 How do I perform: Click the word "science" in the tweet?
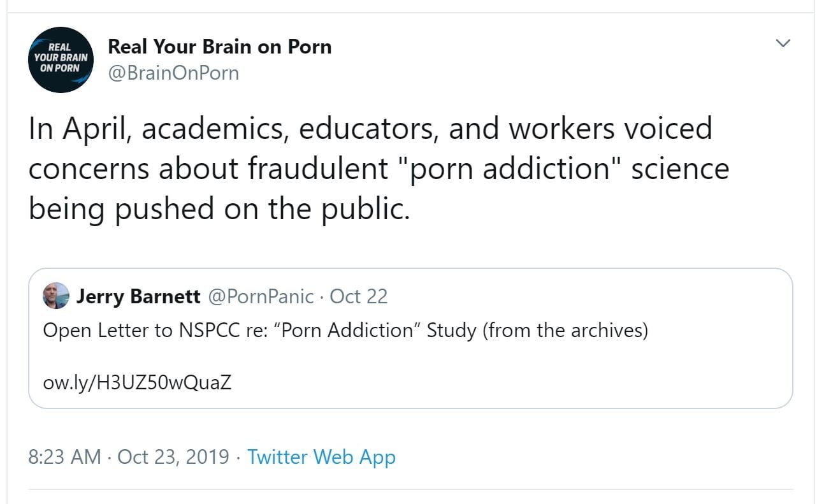(x=680, y=169)
